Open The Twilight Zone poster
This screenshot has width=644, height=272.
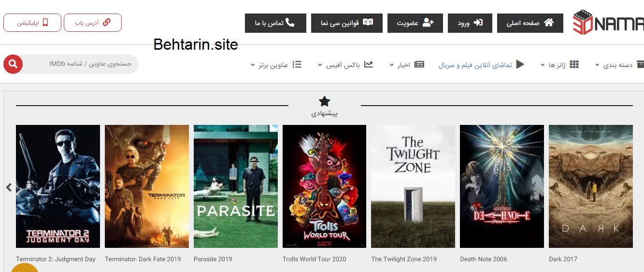point(413,186)
